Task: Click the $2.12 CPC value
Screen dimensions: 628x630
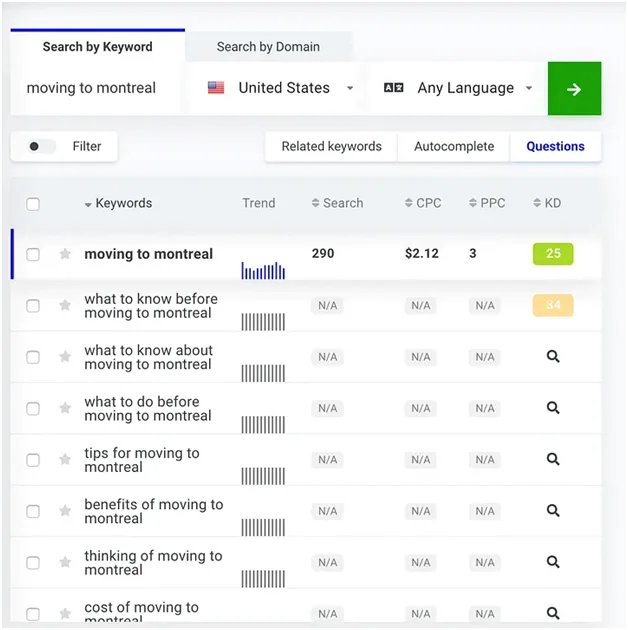Action: [x=422, y=254]
